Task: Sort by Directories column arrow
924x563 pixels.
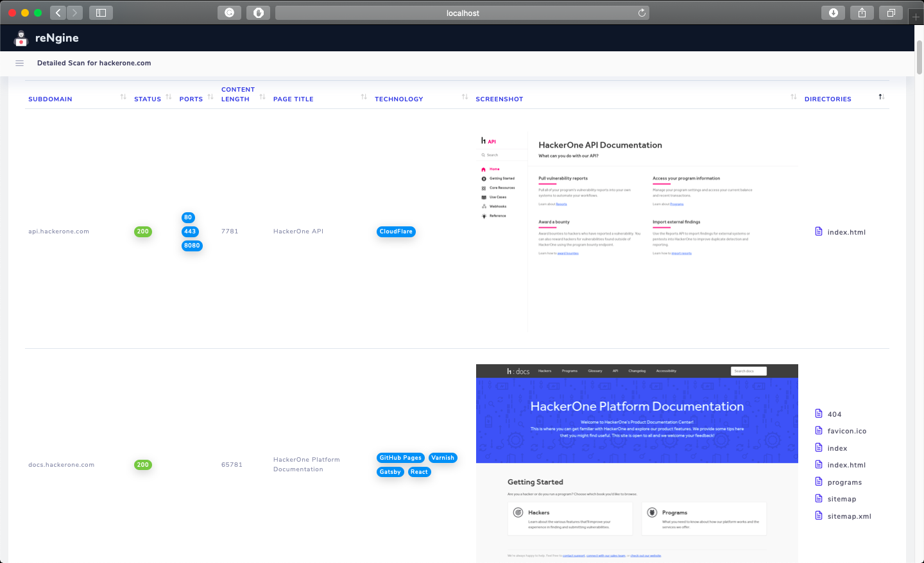Action: click(x=882, y=97)
